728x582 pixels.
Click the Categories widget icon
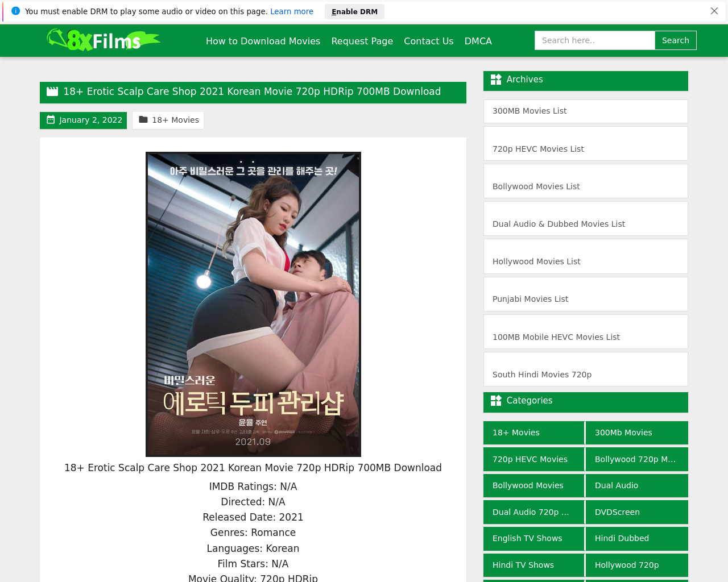click(x=496, y=401)
